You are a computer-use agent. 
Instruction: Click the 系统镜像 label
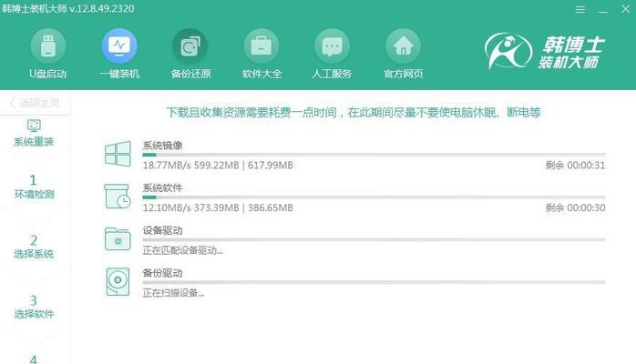pos(162,146)
